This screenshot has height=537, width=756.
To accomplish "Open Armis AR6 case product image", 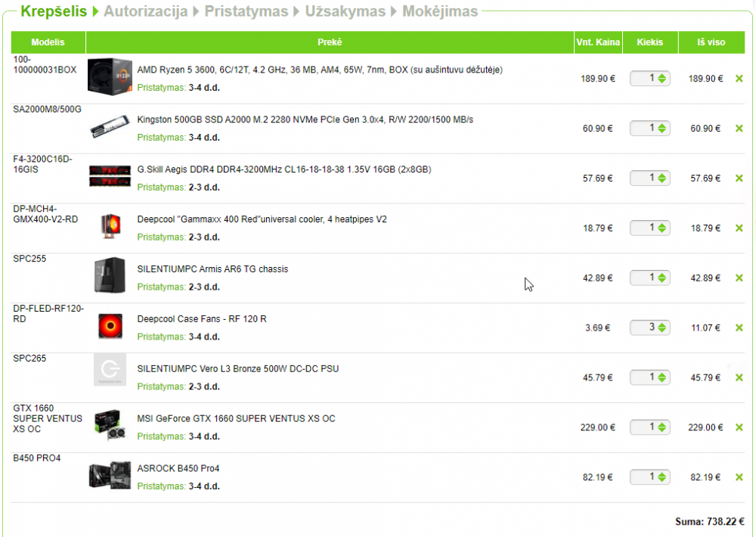I will 110,275.
